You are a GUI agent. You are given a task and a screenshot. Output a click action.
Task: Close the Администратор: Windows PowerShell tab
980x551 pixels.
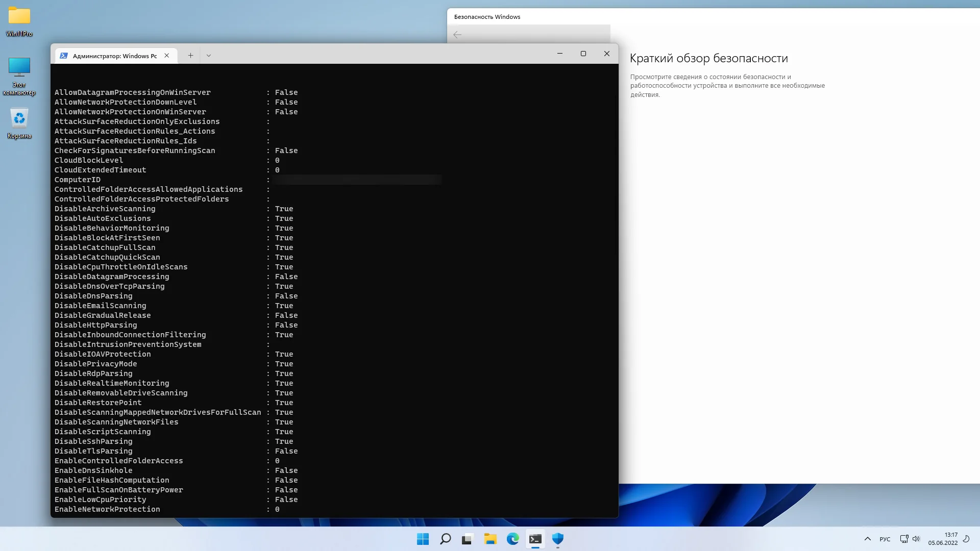pos(167,56)
